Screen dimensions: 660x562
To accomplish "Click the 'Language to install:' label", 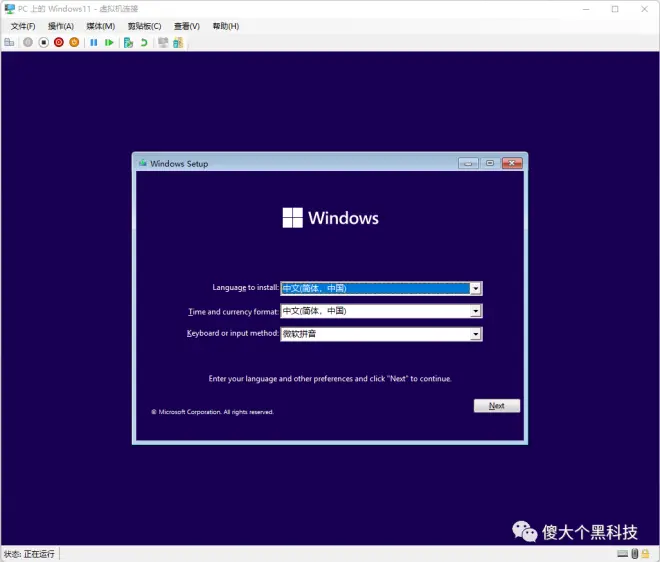I will [x=245, y=288].
